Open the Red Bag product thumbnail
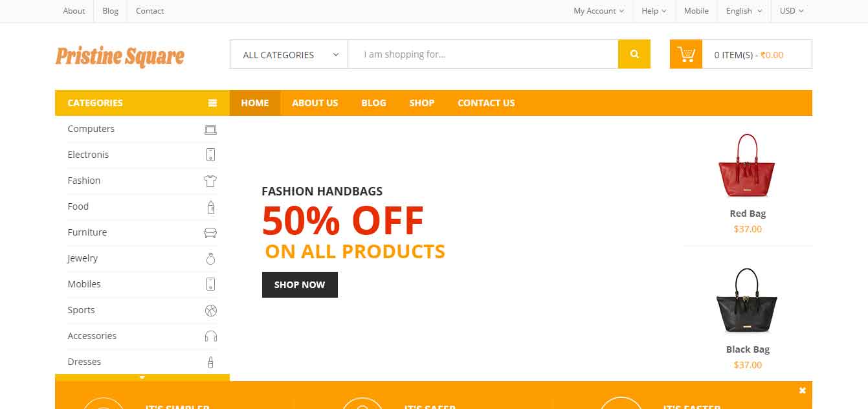The height and width of the screenshot is (409, 868). click(747, 166)
